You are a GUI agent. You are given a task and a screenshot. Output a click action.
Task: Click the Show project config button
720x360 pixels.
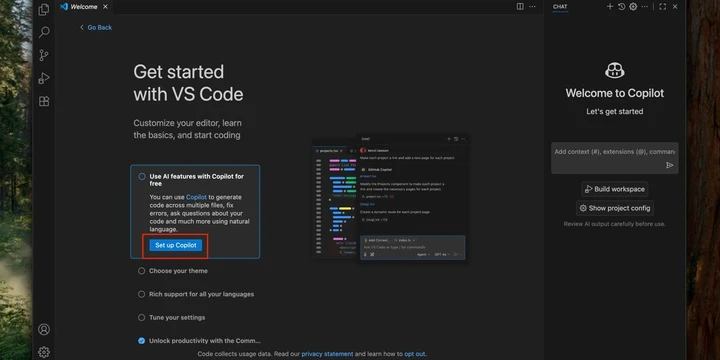click(614, 208)
